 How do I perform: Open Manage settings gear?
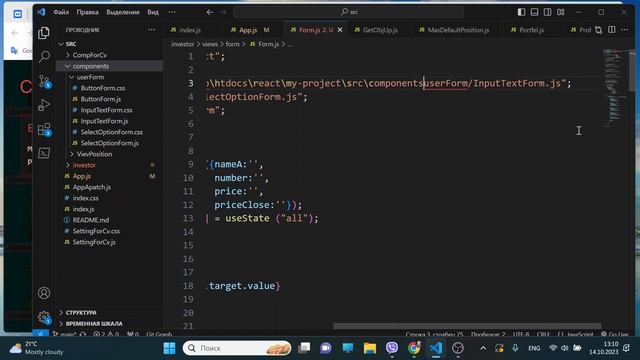44,317
